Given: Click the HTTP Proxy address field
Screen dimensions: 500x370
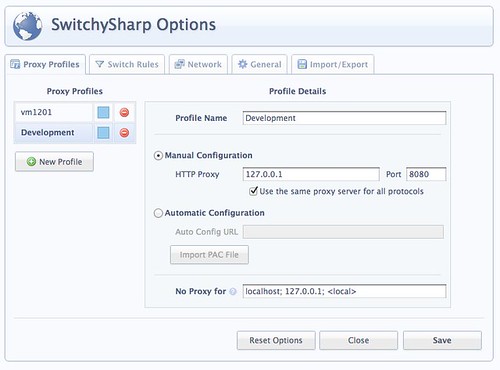Looking at the screenshot, I should [311, 174].
